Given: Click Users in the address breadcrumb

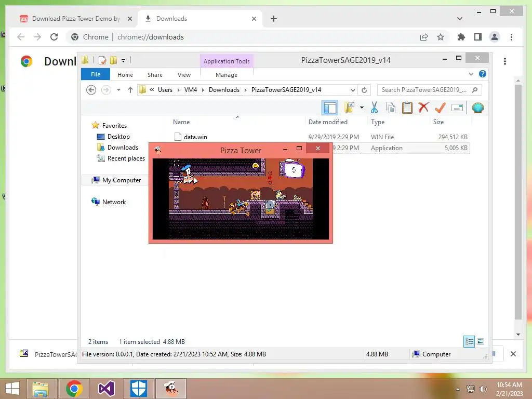Looking at the screenshot, I should [x=165, y=90].
